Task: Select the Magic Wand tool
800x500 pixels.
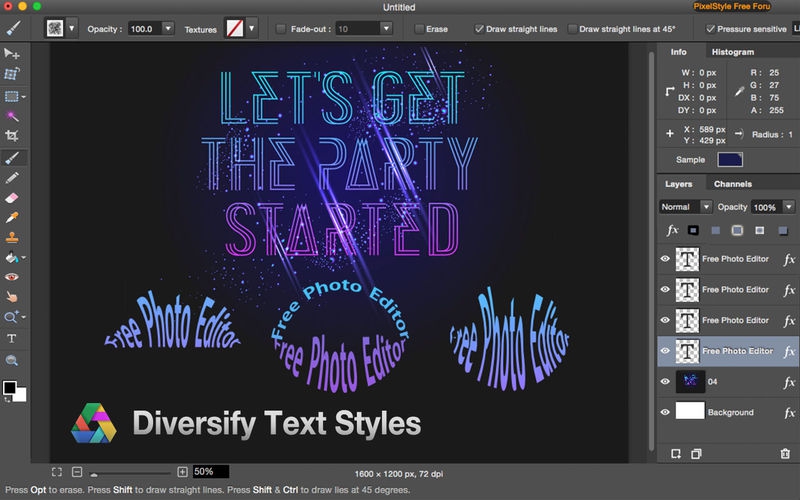Action: click(x=13, y=116)
